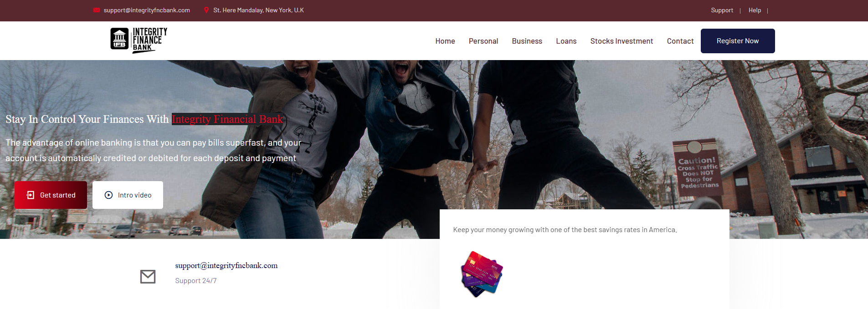Click the Integrity Finance Bank logo

[x=139, y=41]
